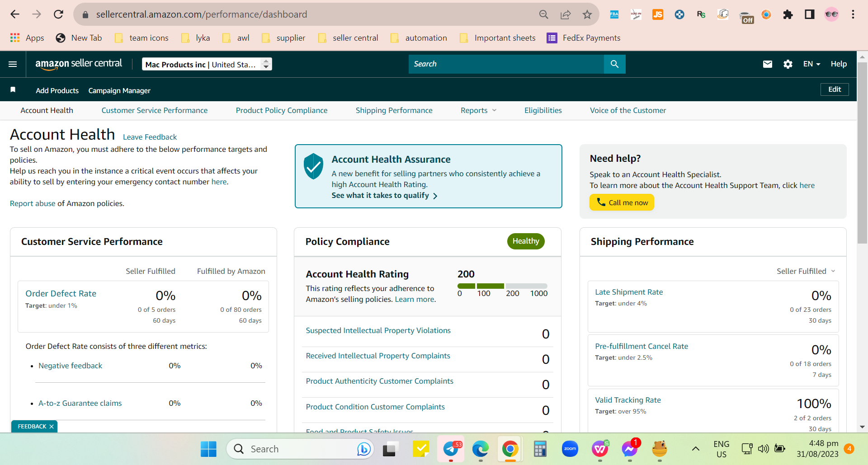Screen dimensions: 868x465
Task: Click the browser back arrow
Action: tap(15, 14)
